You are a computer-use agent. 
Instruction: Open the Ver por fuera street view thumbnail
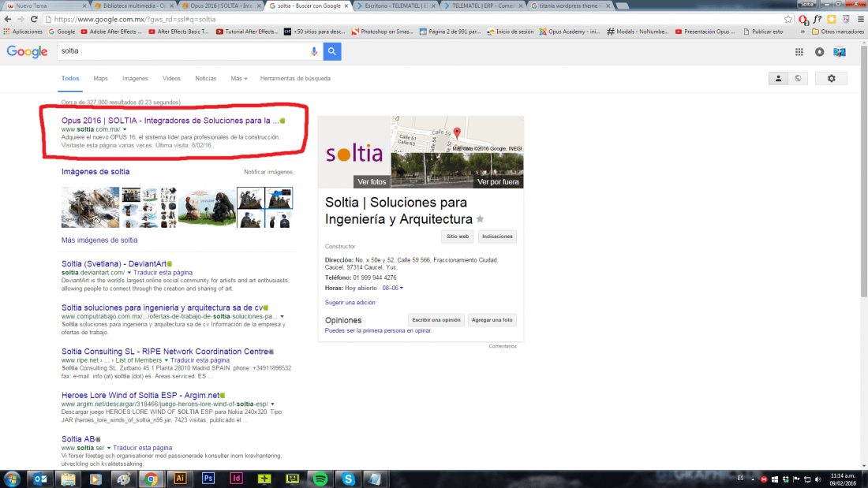coord(457,171)
